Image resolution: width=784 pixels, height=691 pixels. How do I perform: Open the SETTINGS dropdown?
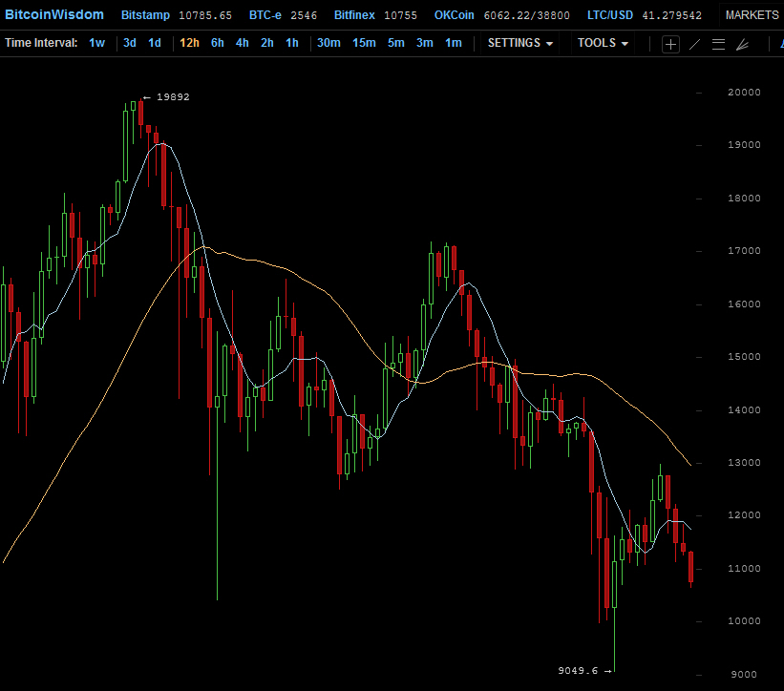click(x=520, y=43)
